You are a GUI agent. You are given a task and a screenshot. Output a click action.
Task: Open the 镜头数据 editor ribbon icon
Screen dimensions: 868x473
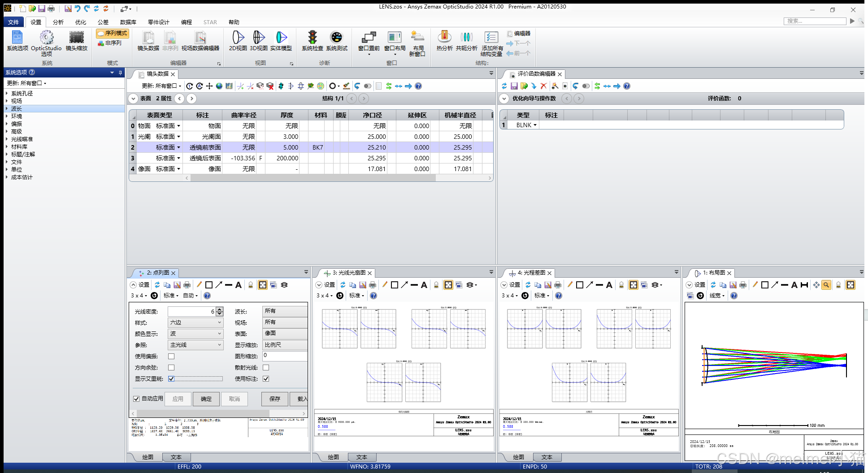click(148, 41)
